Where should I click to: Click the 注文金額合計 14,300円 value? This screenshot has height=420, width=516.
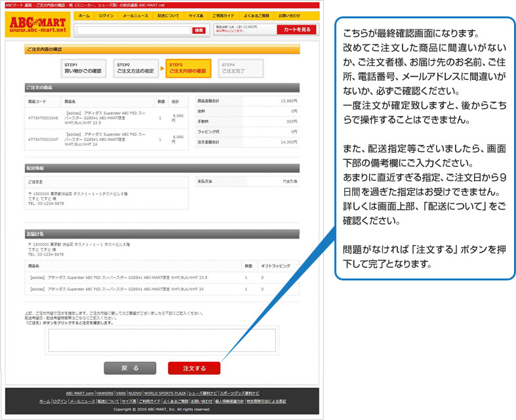(x=289, y=142)
